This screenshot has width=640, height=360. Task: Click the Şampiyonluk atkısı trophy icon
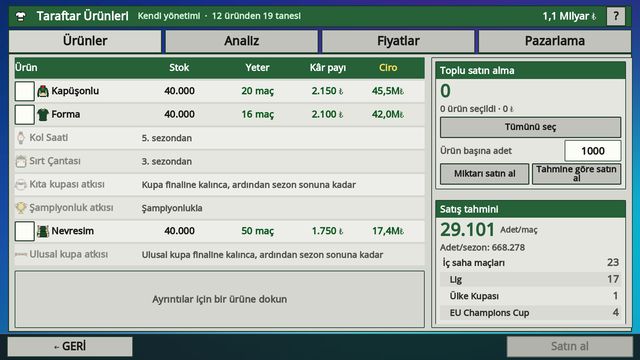click(21, 208)
